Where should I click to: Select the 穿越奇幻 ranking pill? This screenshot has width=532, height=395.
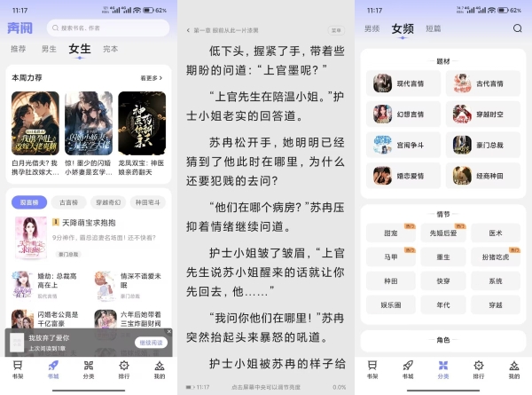(x=108, y=202)
